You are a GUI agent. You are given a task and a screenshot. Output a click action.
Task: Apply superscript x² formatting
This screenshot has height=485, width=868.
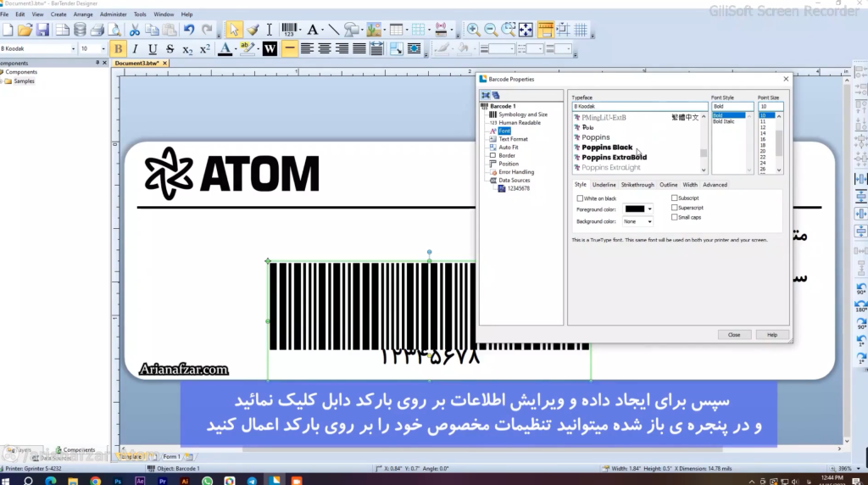(205, 48)
